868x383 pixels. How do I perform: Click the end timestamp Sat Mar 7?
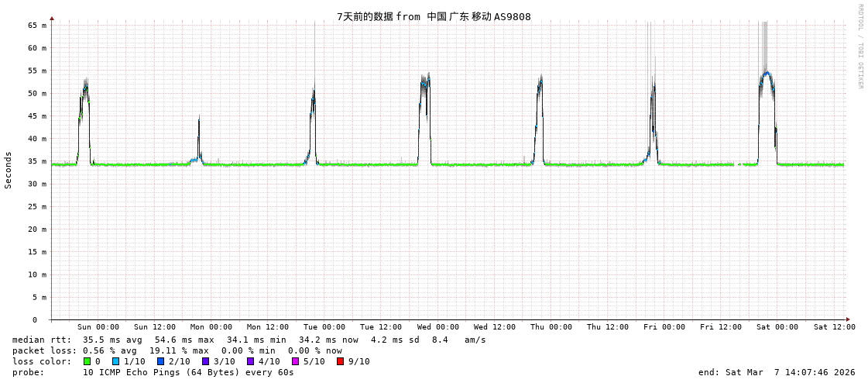[777, 372]
